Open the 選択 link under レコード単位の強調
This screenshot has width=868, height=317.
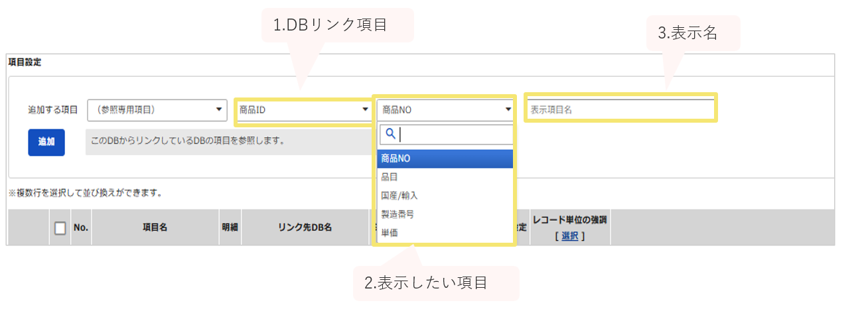569,235
